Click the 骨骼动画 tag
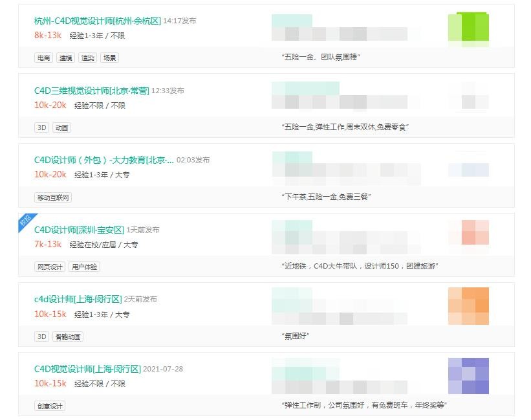The height and width of the screenshot is (420, 531). [x=68, y=337]
